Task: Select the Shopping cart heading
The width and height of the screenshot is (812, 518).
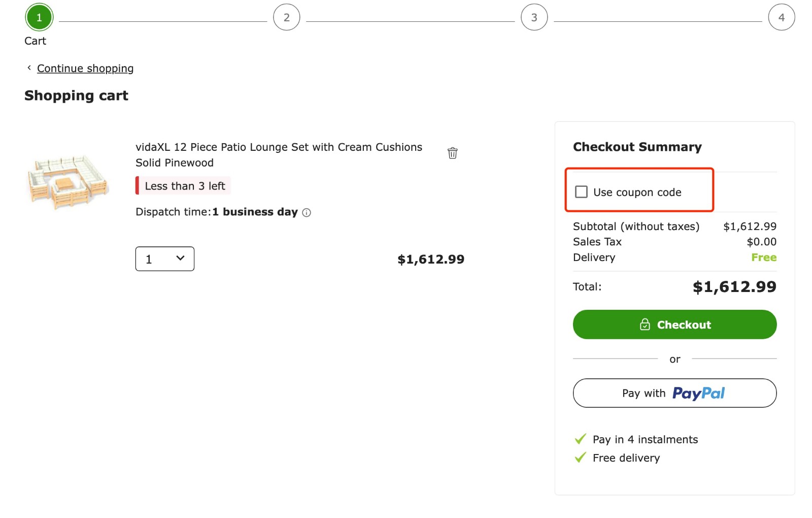Action: click(76, 95)
